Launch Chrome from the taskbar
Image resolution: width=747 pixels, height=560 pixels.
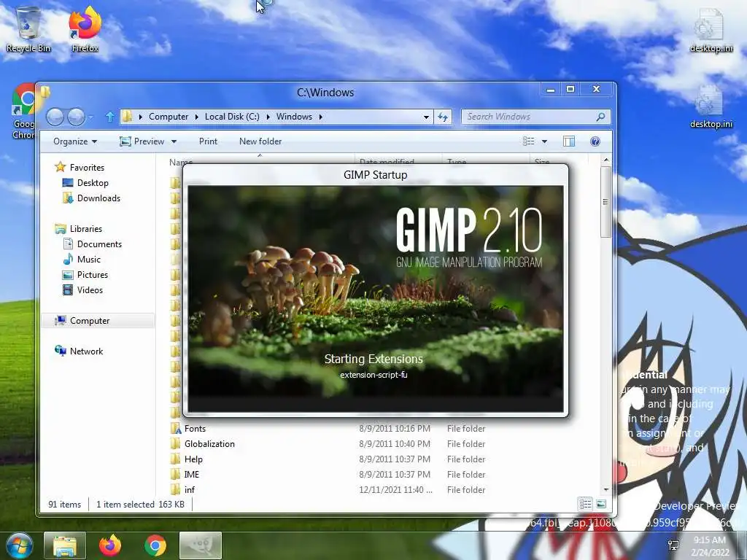pos(155,545)
